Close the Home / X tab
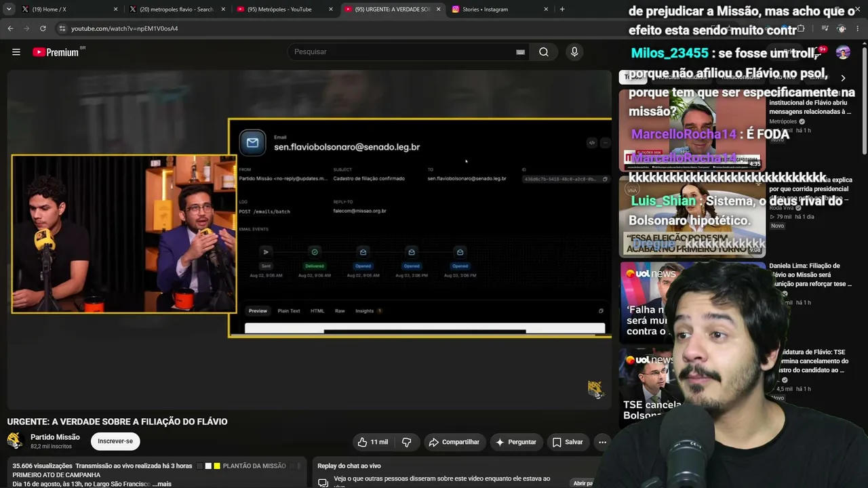 115,9
